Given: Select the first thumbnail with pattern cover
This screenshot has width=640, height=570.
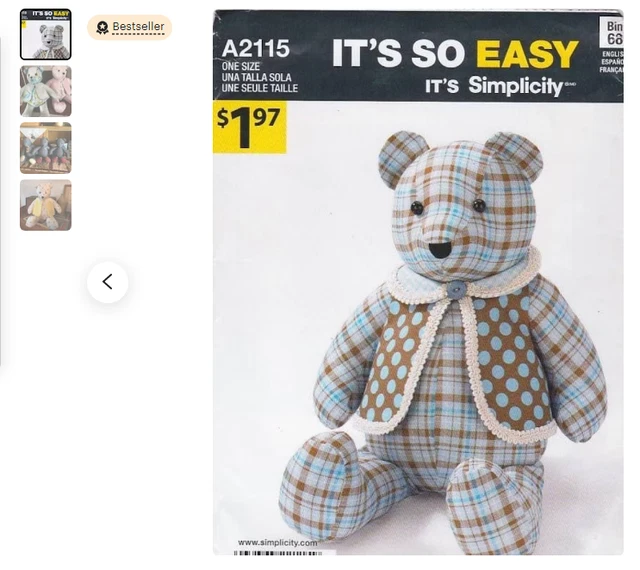Looking at the screenshot, I should (46, 34).
